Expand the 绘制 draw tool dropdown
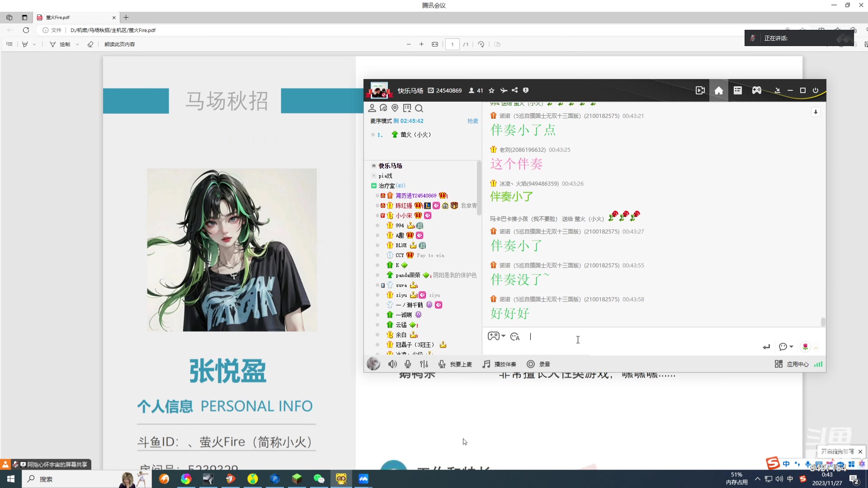This screenshot has height=488, width=868. click(x=77, y=44)
